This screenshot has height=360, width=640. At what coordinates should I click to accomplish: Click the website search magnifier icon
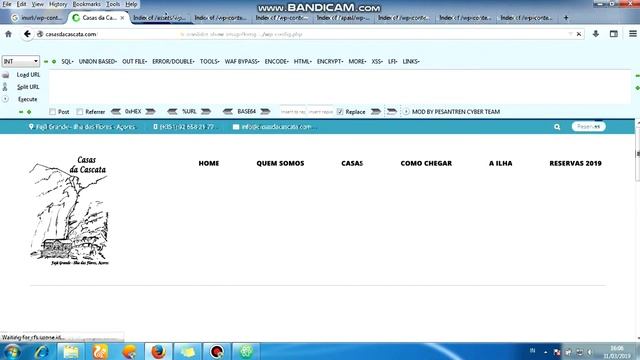[x=557, y=127]
